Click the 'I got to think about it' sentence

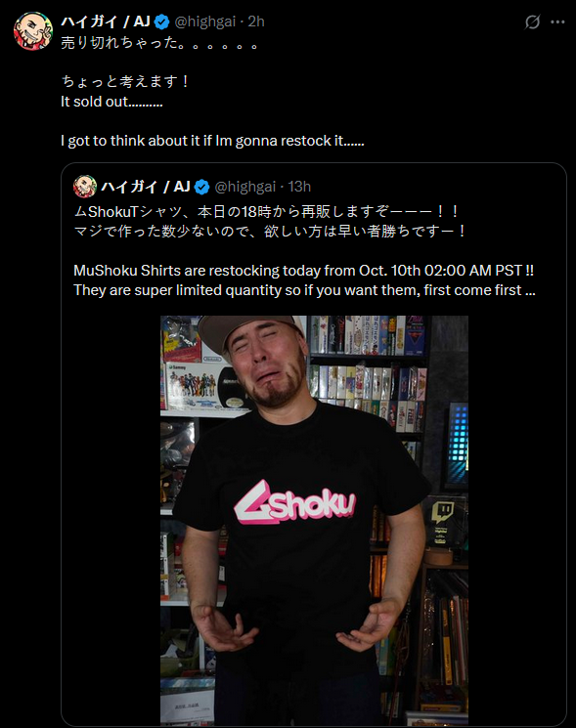click(212, 141)
